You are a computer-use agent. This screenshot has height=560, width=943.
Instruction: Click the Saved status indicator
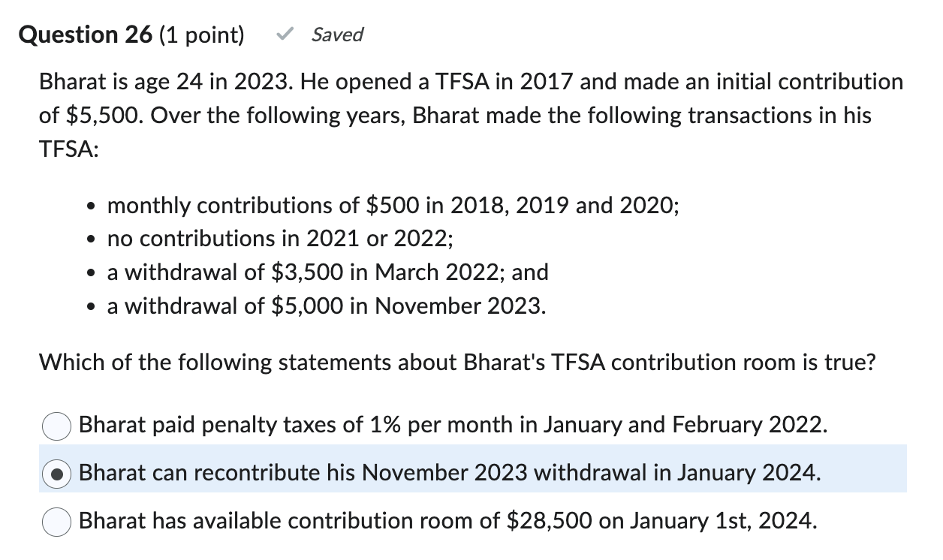tap(337, 35)
